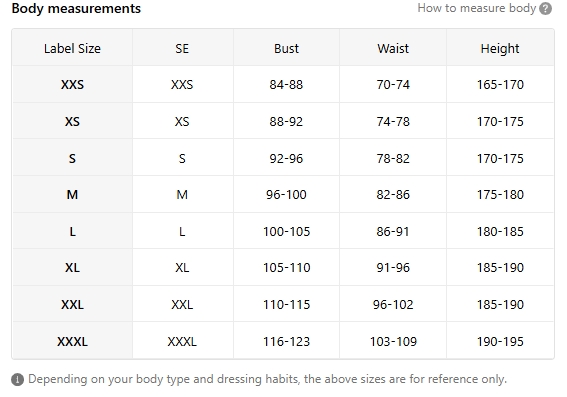
Task: Click the question mark help icon
Action: (545, 8)
